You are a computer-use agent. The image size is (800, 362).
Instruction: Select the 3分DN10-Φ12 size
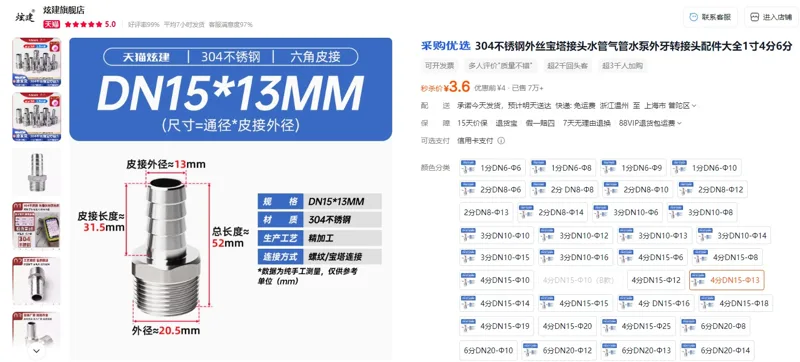pyautogui.click(x=575, y=235)
